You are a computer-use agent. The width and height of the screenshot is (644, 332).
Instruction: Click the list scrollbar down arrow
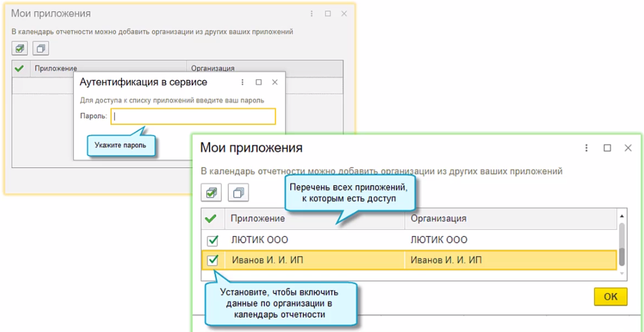pos(622,273)
